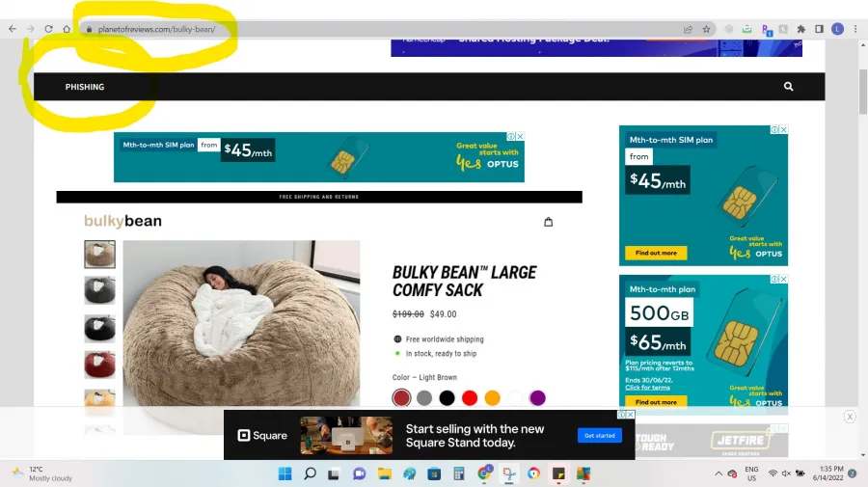This screenshot has height=487, width=868.
Task: Toggle the browser side panel
Action: pos(819,29)
